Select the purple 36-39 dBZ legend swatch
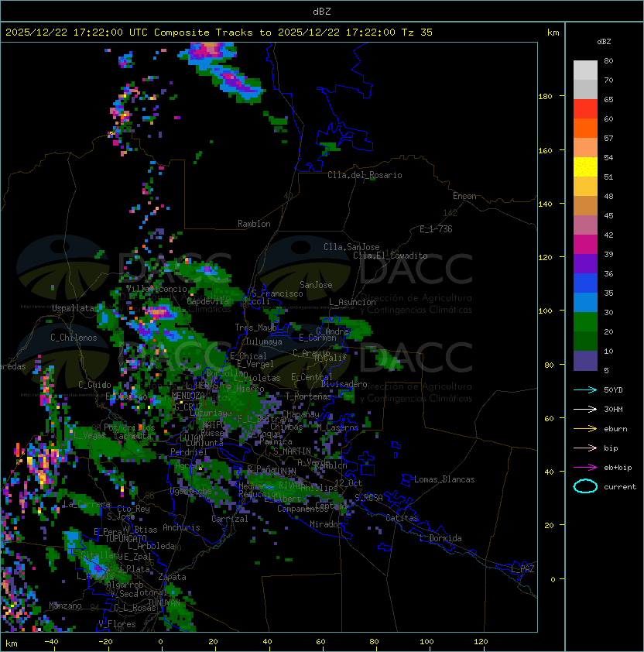 point(585,264)
